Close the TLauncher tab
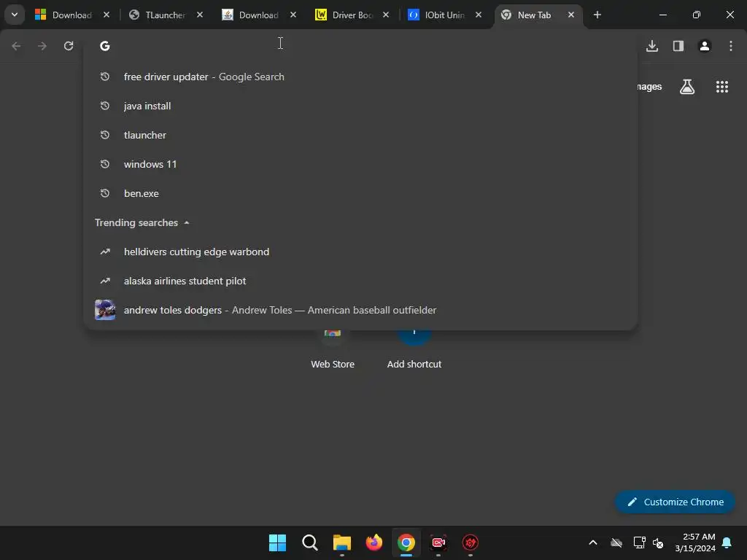This screenshot has width=747, height=560. tap(200, 15)
